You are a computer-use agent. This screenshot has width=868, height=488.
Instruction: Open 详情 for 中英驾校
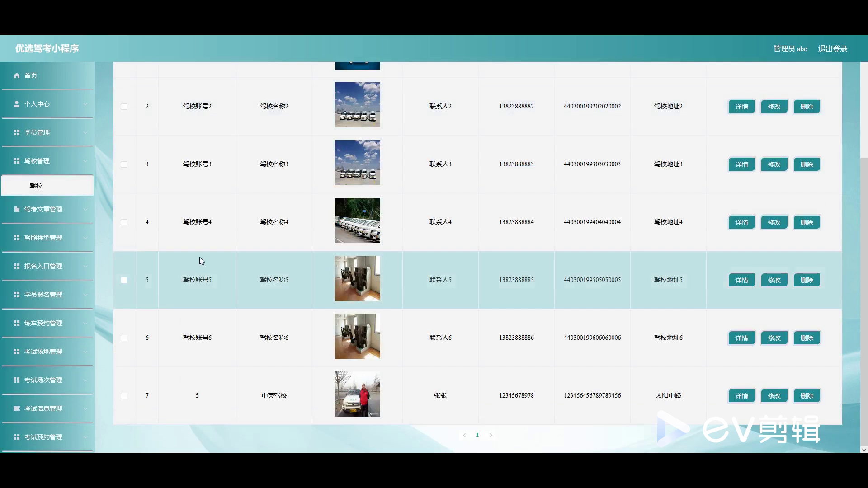741,396
